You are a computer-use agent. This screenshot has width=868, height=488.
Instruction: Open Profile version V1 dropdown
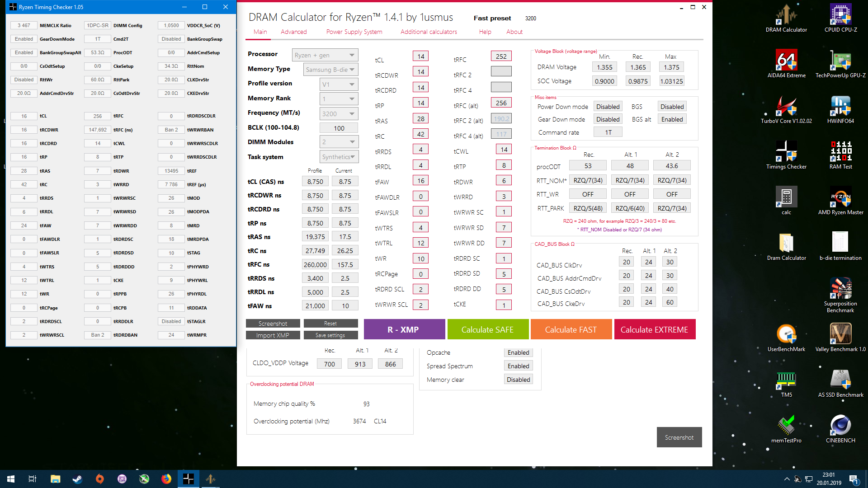tap(339, 84)
